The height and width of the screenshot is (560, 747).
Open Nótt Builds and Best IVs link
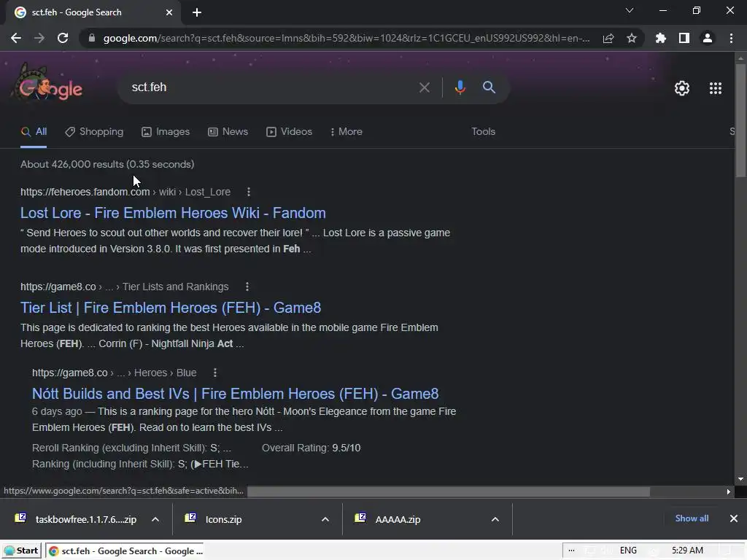[x=236, y=394]
